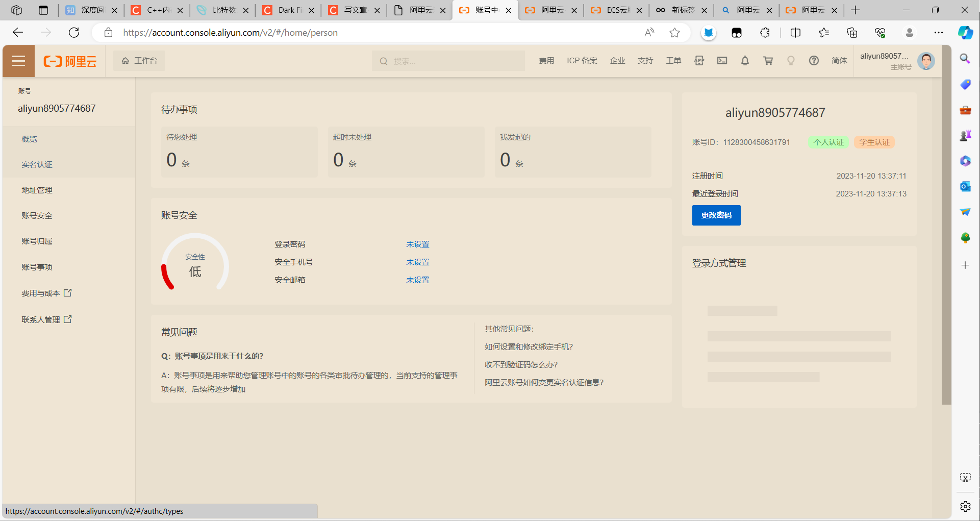Open the 工单 menu
The height and width of the screenshot is (521, 980).
tap(673, 61)
